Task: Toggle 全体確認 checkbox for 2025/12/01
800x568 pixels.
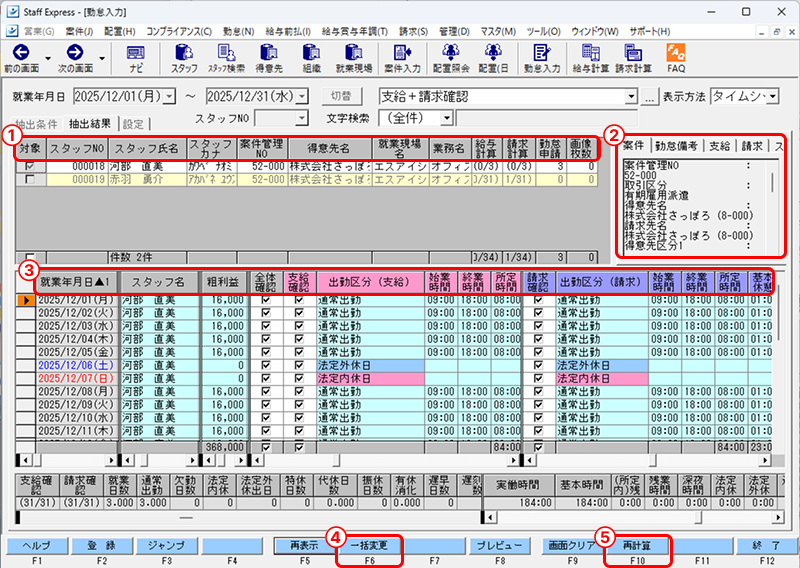Action: pos(266,300)
